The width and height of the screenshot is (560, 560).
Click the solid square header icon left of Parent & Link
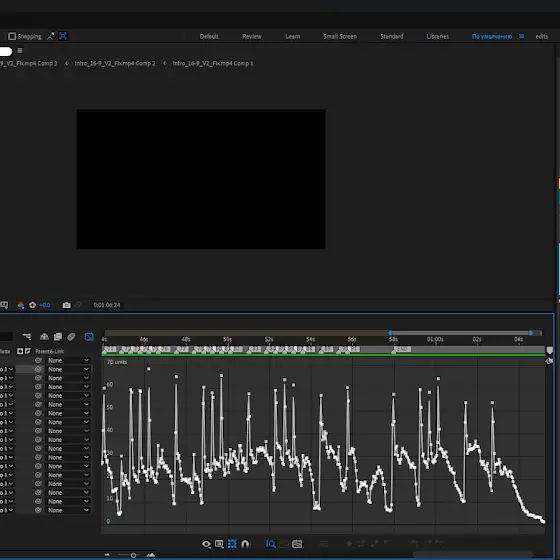coord(20,351)
